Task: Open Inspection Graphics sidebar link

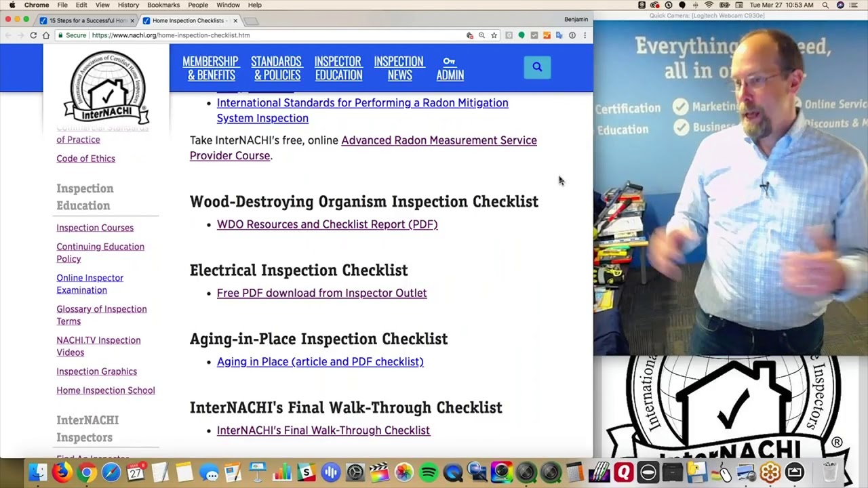Action: tap(96, 371)
